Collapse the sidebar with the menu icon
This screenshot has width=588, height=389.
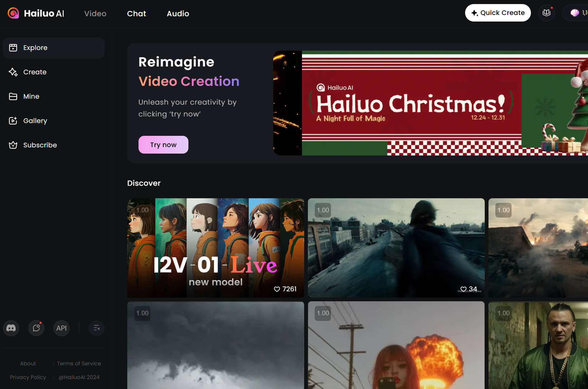(97, 328)
